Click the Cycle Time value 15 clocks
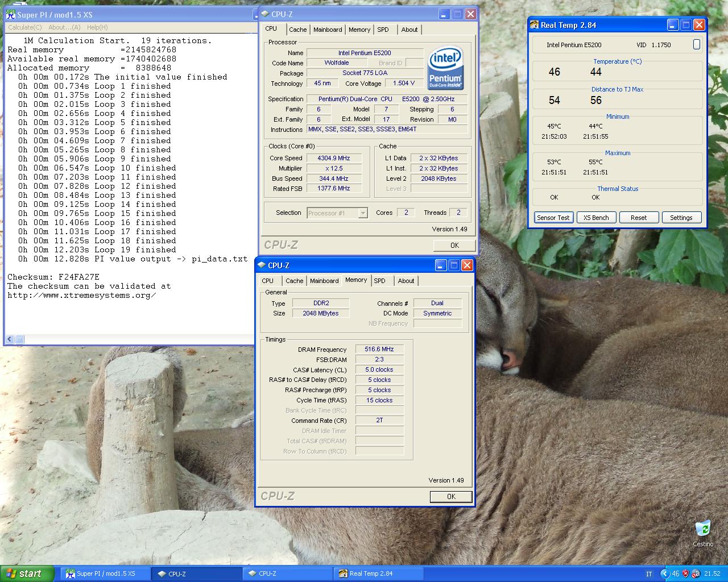This screenshot has height=582, width=728. (x=379, y=400)
